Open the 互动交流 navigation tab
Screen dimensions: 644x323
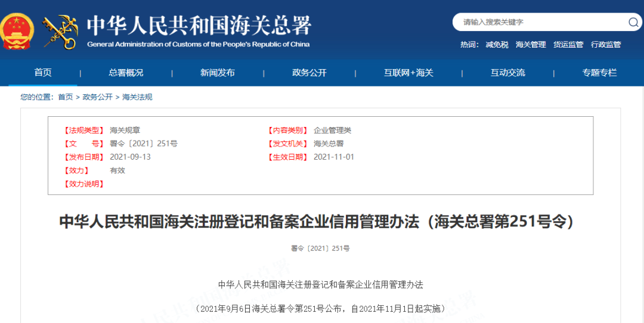pyautogui.click(x=507, y=73)
